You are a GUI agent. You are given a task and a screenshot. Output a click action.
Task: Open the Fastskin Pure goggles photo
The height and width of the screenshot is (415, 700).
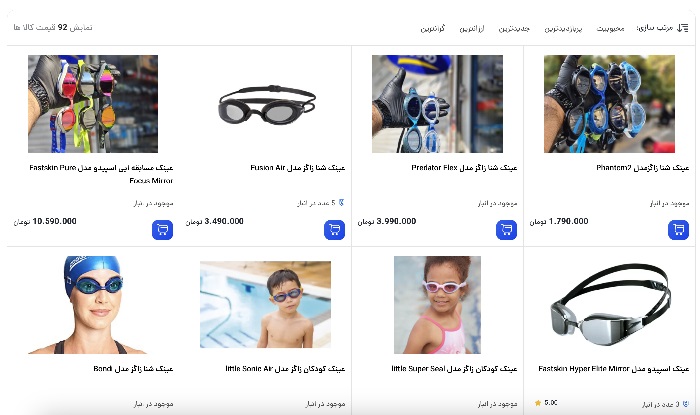click(93, 104)
